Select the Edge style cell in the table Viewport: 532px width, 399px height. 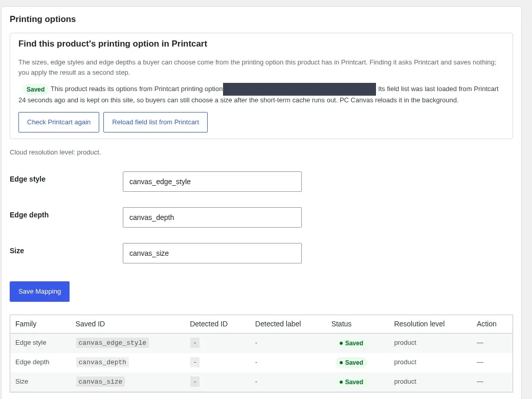pos(31,343)
